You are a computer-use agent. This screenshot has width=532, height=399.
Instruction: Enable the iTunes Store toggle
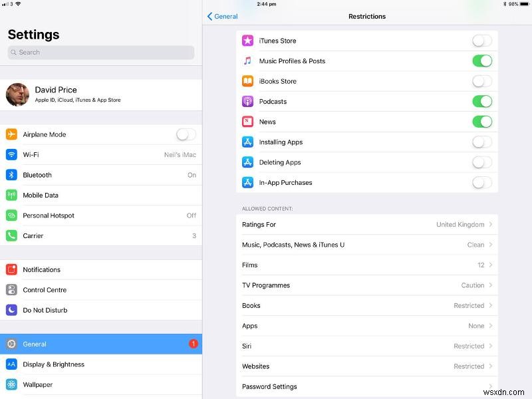[x=482, y=41]
